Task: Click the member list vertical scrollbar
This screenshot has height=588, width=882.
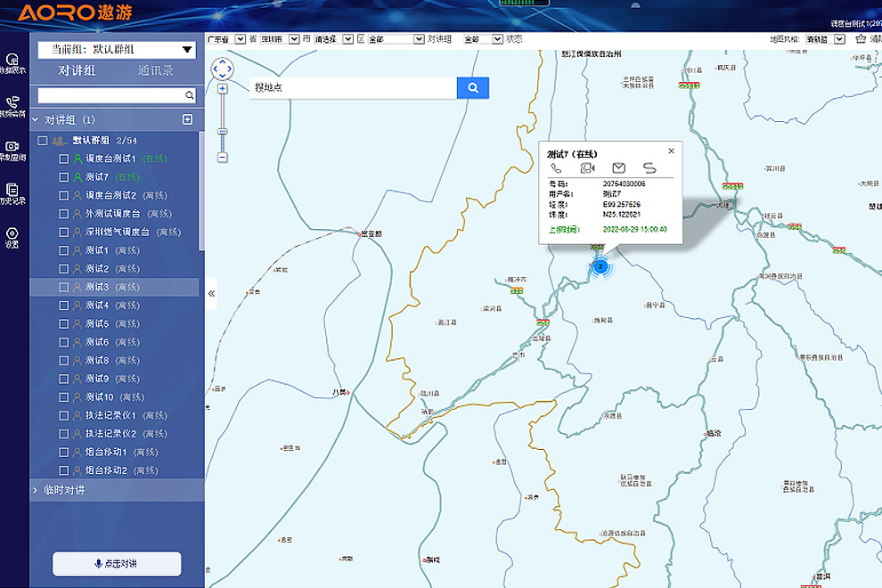Action: click(x=201, y=192)
